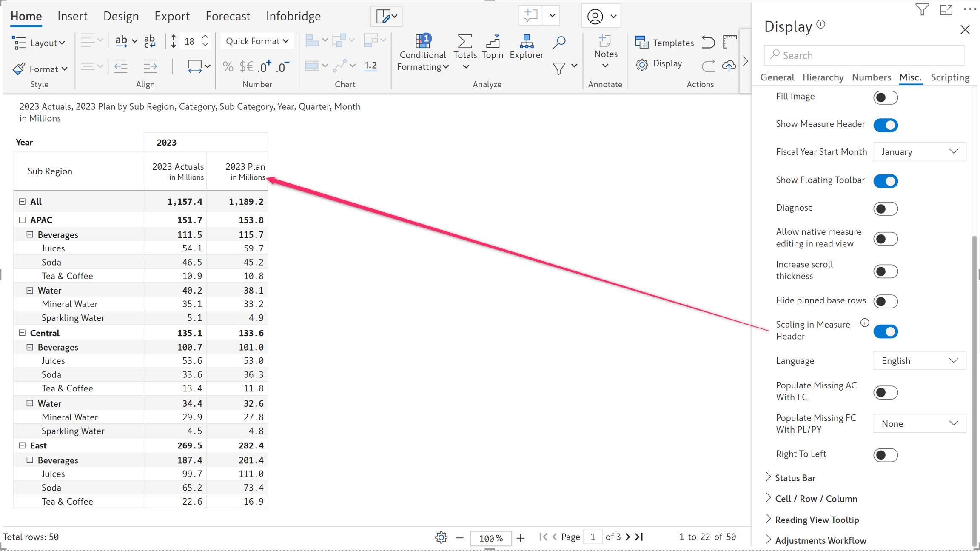This screenshot has height=551, width=980.
Task: Click the Templates icon
Action: click(641, 42)
